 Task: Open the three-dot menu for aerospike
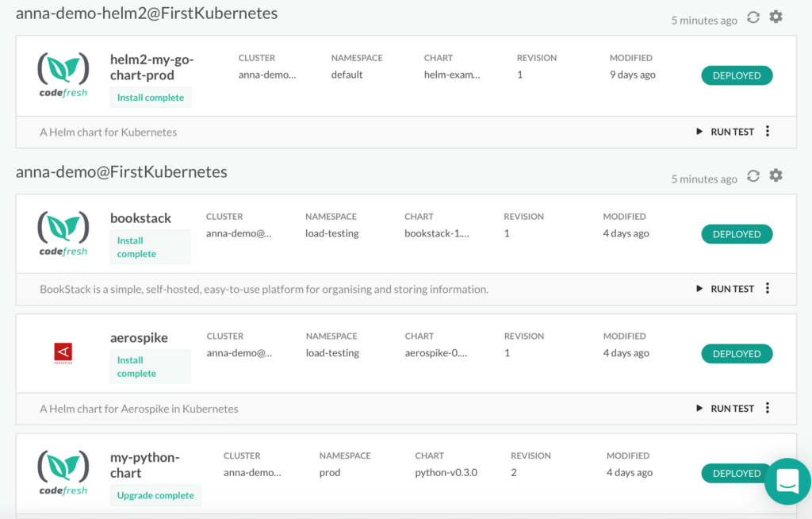(768, 408)
